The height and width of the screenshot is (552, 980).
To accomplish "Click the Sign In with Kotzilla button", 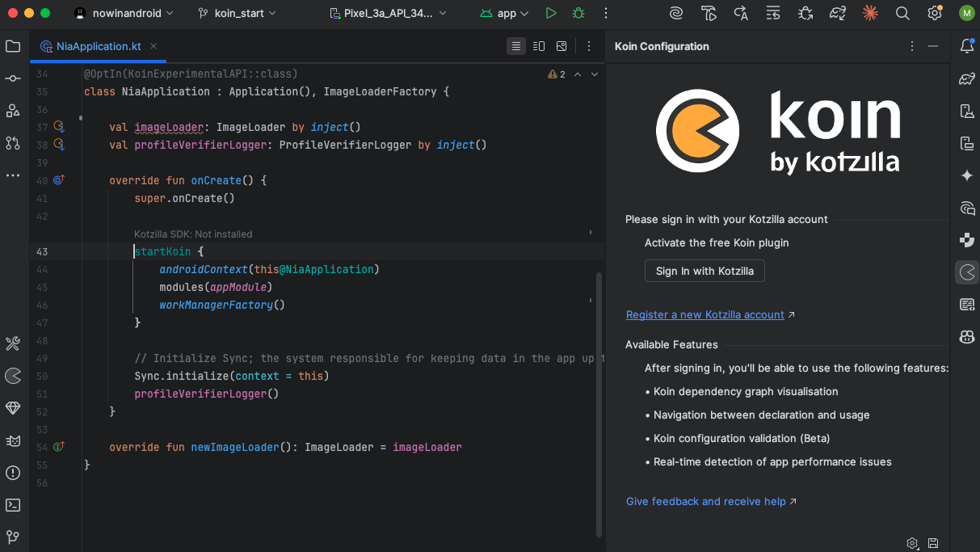I will point(705,271).
